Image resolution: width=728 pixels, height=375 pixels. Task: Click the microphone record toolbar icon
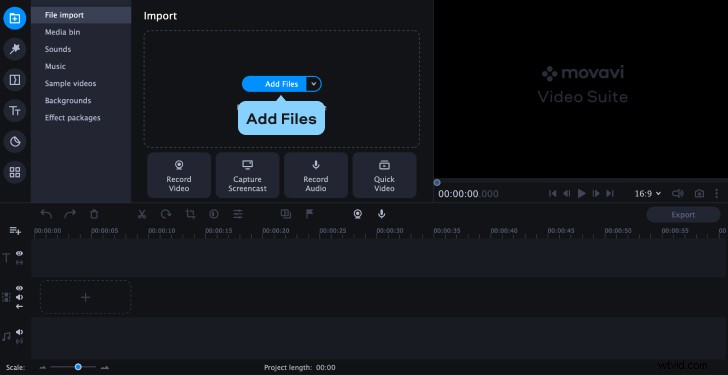pyautogui.click(x=382, y=214)
